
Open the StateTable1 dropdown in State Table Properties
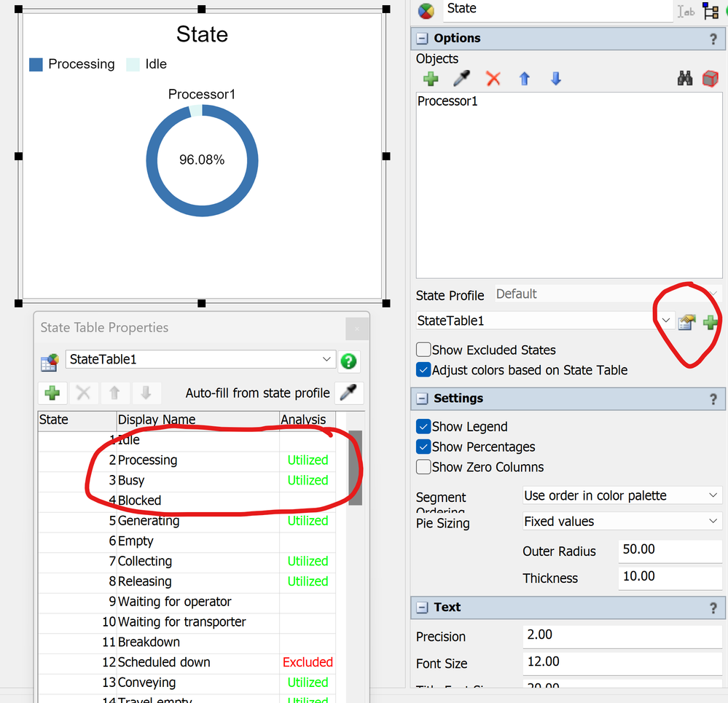coord(326,360)
